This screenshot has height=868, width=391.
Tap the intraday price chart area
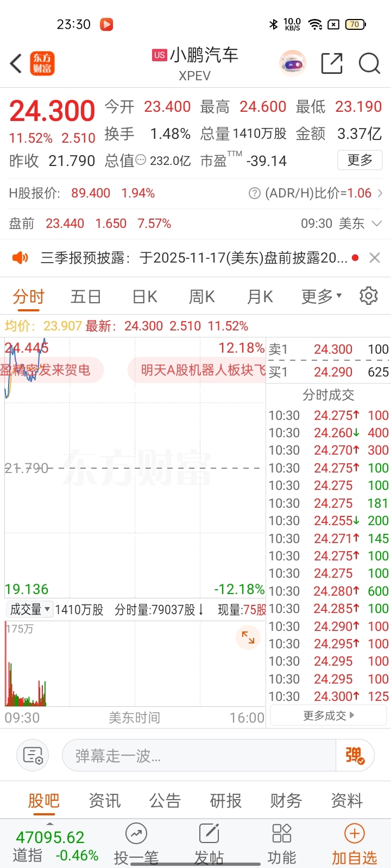point(135,468)
